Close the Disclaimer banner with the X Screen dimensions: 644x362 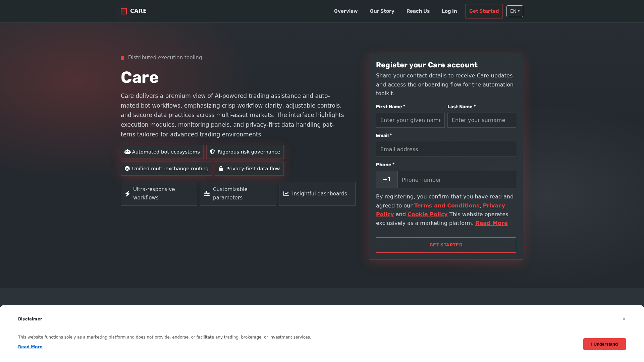624,319
